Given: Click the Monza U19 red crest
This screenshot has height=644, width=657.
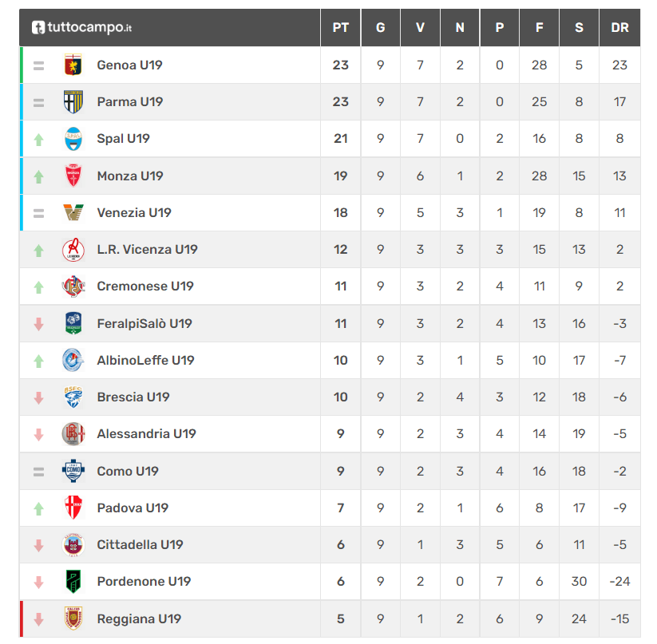Looking at the screenshot, I should 73,176.
